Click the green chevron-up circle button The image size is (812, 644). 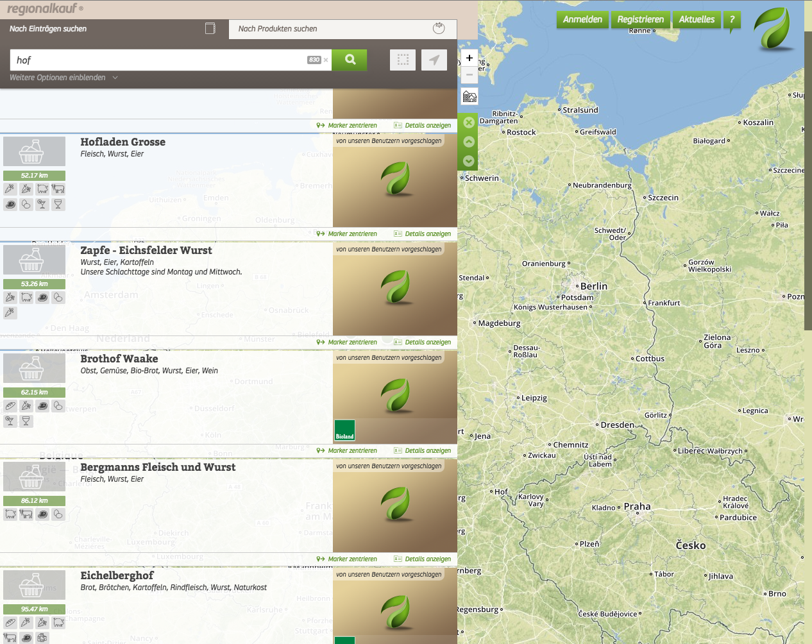pos(469,142)
